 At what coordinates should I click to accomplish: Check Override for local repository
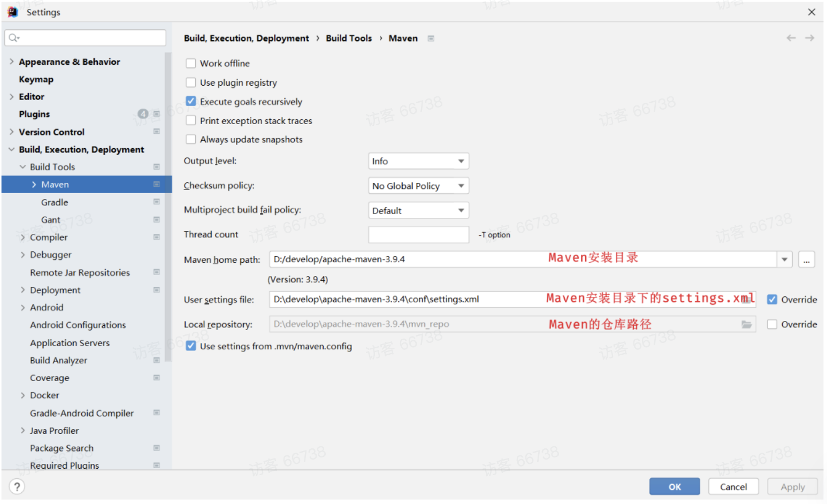[772, 324]
